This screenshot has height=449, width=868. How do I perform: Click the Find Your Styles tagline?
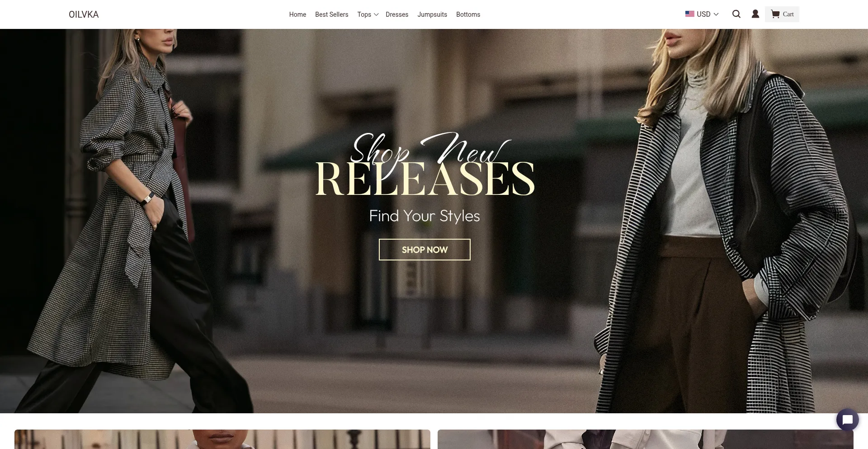point(425,216)
